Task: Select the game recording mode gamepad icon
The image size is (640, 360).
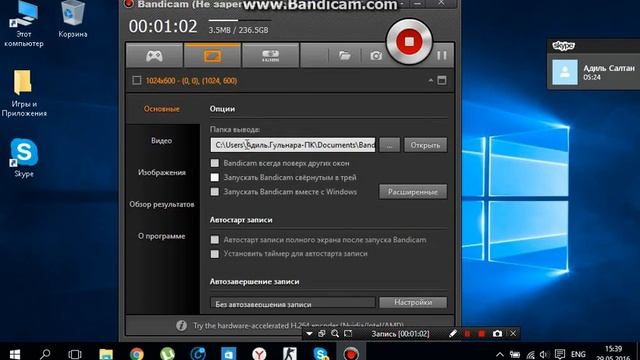Action: coord(154,56)
